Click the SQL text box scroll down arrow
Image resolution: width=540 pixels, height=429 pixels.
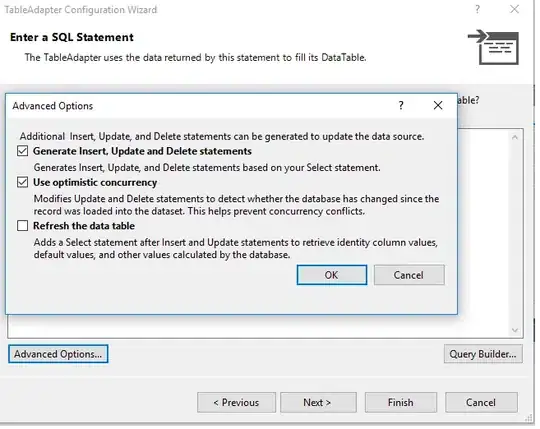515,330
